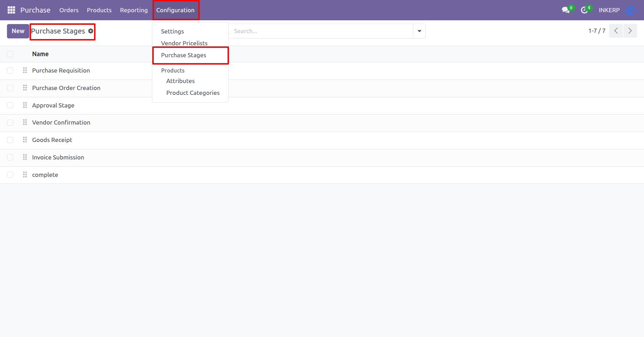Go to the previous page arrow
Viewport: 644px width, 337px height.
point(616,31)
